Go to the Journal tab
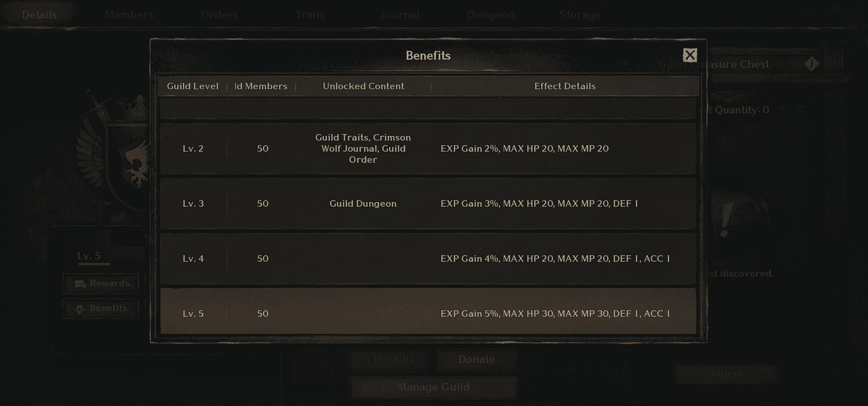Viewport: 868px width, 406px height. pos(400,15)
